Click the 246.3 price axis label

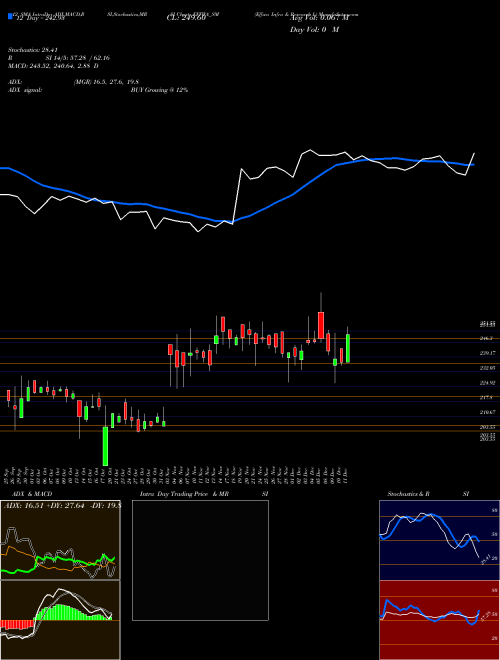(487, 338)
